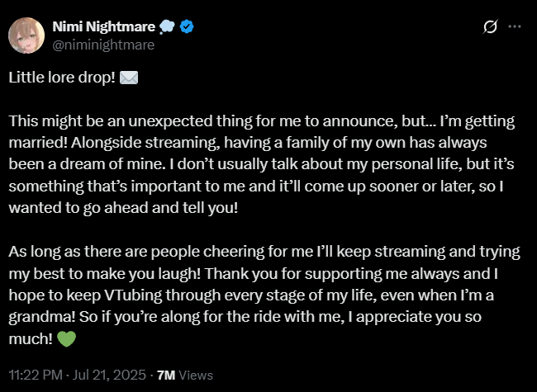Image resolution: width=537 pixels, height=392 pixels.
Task: Click the word 'VTubing' in the post
Action: (132, 295)
